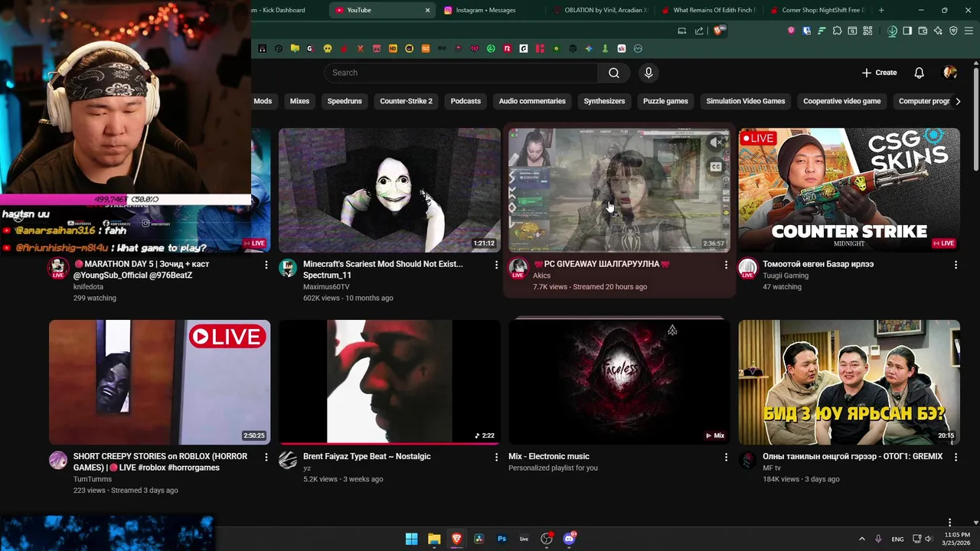Click the QR code extension icon
Image resolution: width=980 pixels, height=551 pixels.
[x=867, y=31]
